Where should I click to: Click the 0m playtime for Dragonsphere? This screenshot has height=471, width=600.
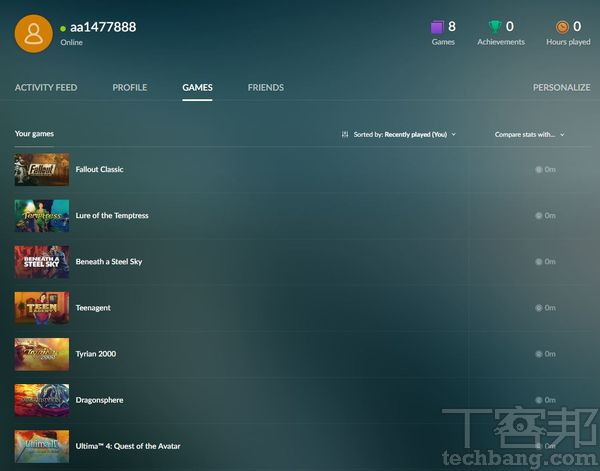(550, 400)
